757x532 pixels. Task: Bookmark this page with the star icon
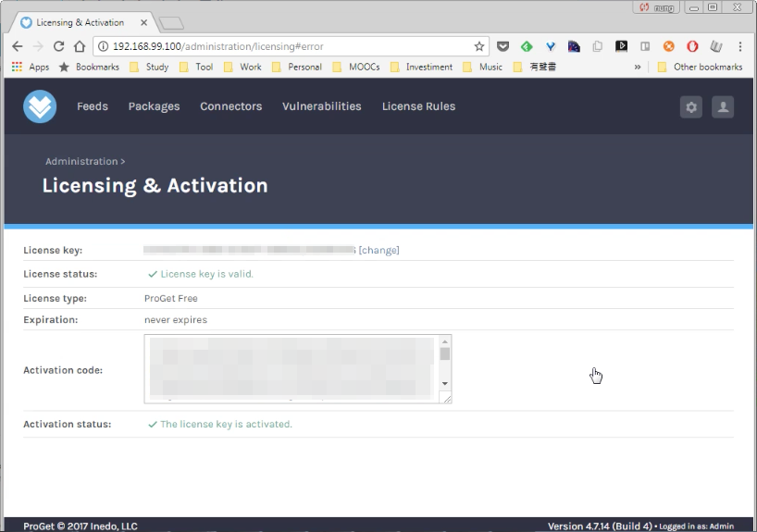pos(479,46)
